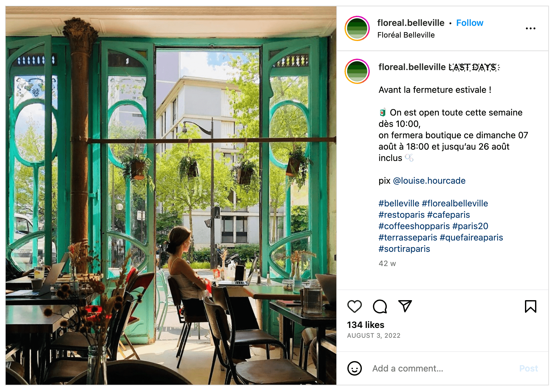554x392 pixels.
Task: Open the Floréal Belleville location link
Action: (x=406, y=35)
